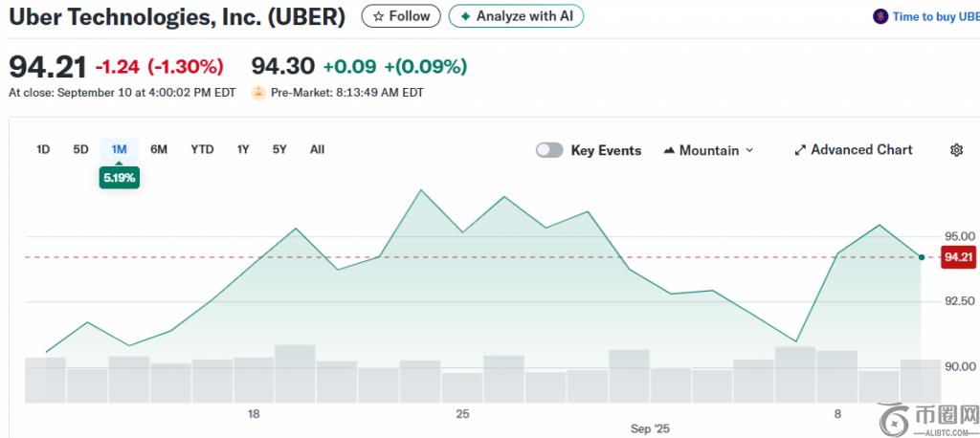
Task: Click the purple Time to buy UBER icon
Action: coord(880,16)
